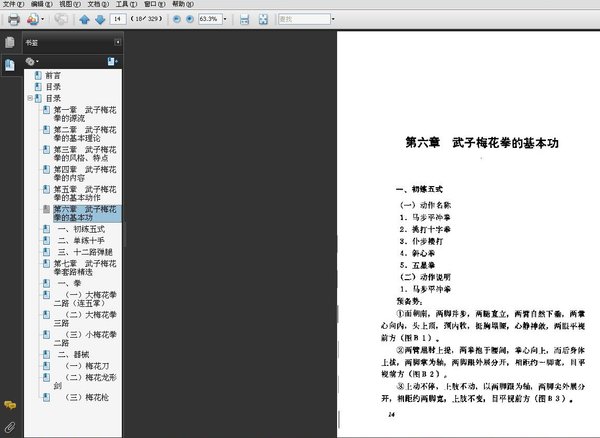Click the page text 5. 五星拳
The width and height of the screenshot is (600, 438).
(417, 265)
